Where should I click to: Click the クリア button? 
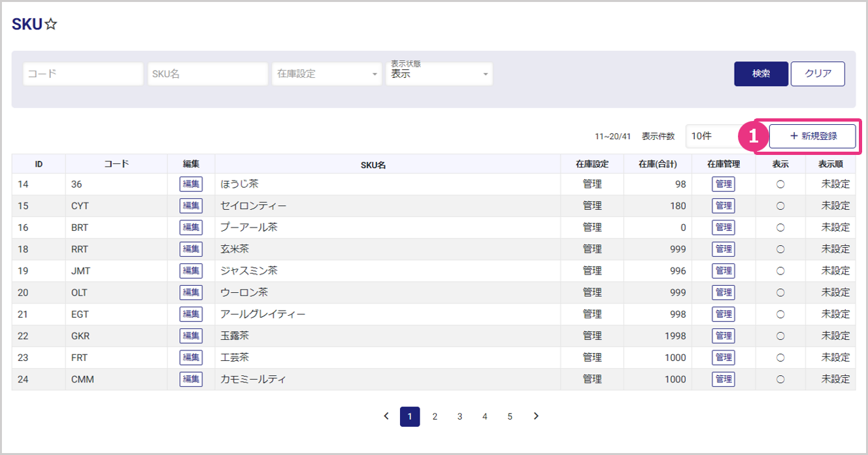pyautogui.click(x=818, y=74)
